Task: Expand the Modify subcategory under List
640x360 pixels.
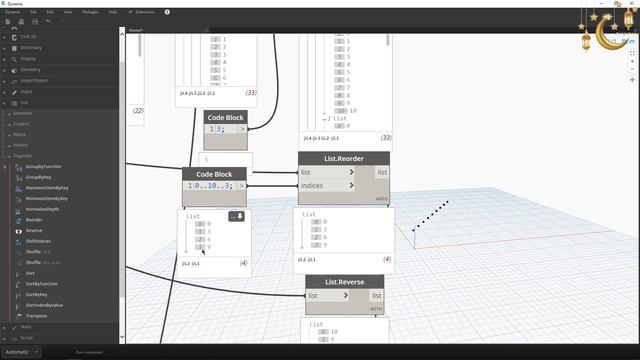Action: point(9,145)
